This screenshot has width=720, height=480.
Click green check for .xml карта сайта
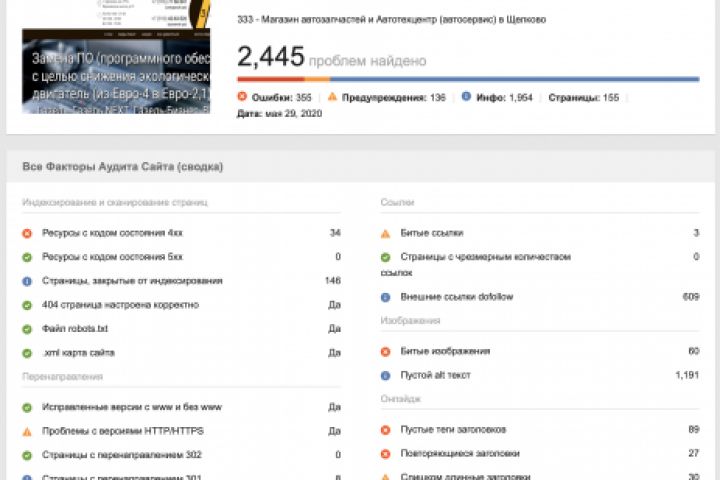[x=27, y=353]
